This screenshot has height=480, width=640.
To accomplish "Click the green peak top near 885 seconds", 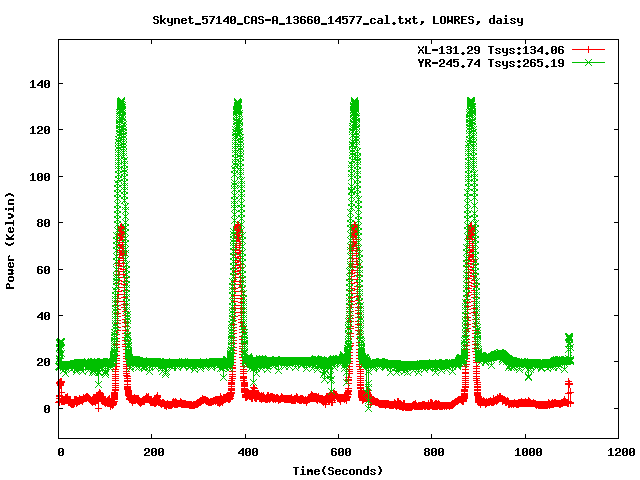I will pos(471,101).
